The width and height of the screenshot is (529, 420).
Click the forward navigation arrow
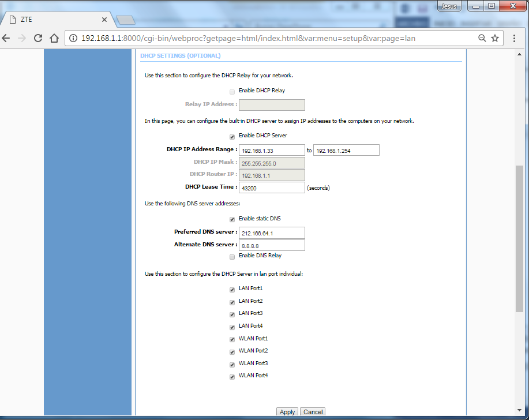click(22, 38)
